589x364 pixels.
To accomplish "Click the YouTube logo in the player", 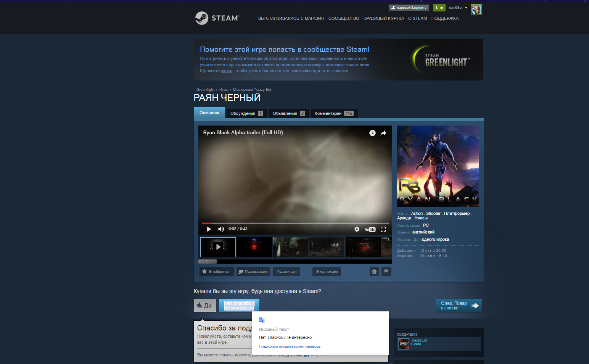I will point(370,229).
